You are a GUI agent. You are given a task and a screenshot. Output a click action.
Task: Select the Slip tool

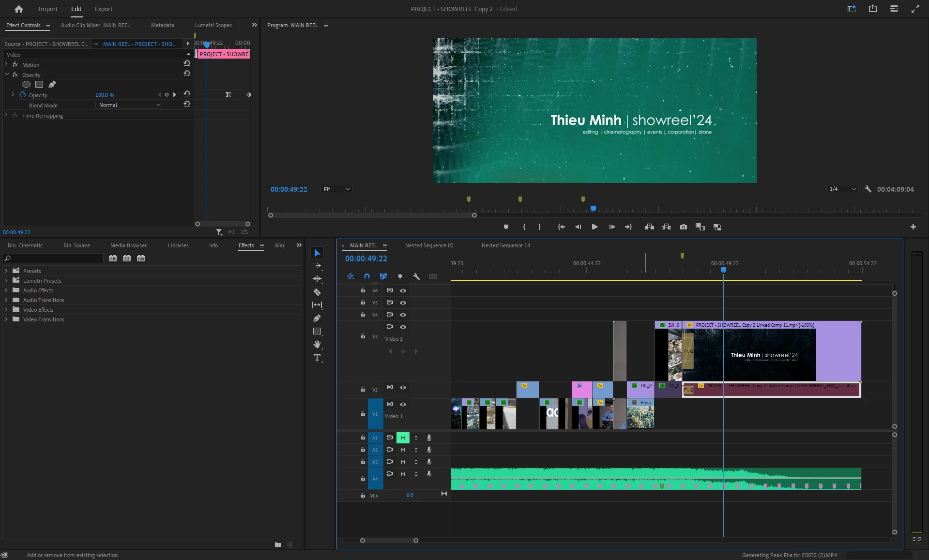(317, 305)
